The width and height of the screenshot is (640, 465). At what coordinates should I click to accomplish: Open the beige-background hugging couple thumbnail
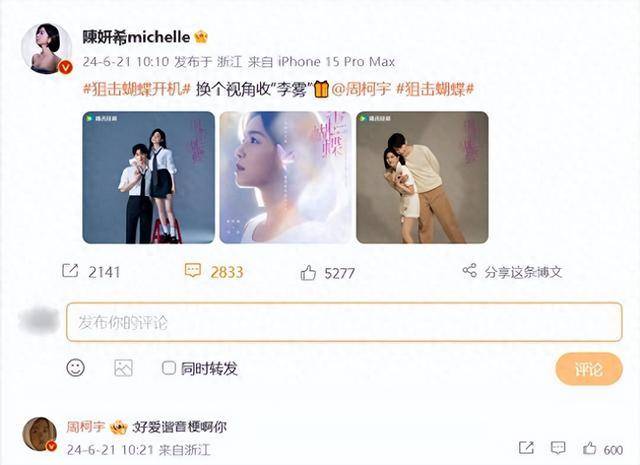point(422,178)
